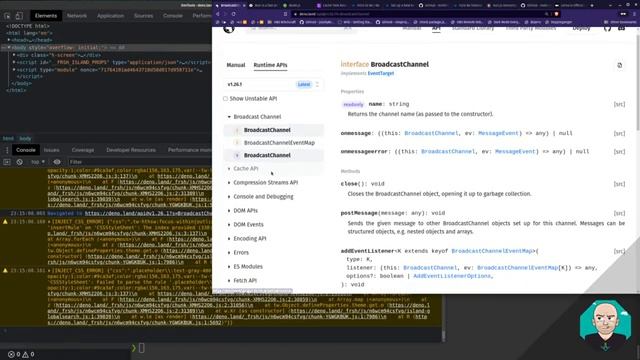This screenshot has width=640, height=360.
Task: Expand the ES Modules section
Action: [x=229, y=267]
